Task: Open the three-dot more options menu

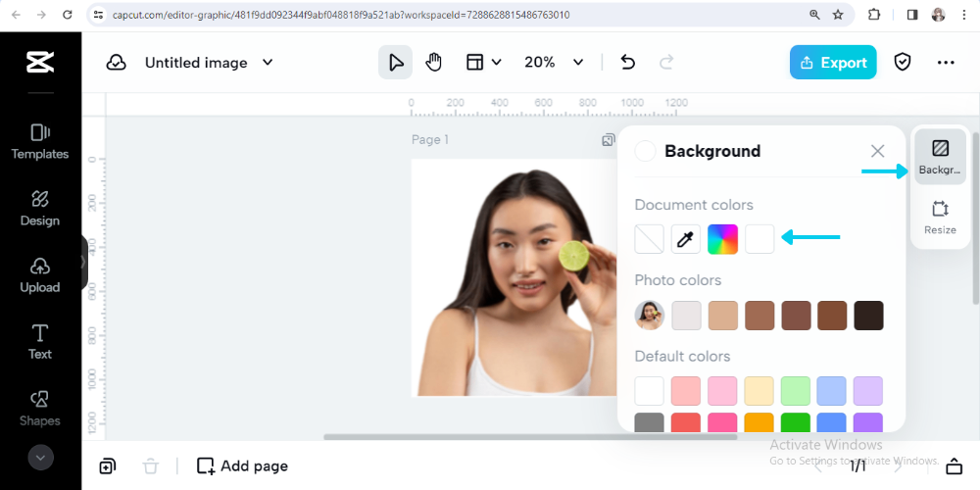Action: [946, 62]
